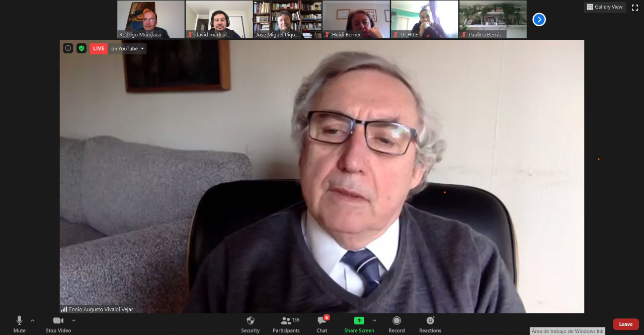Enter full screen mode
644x335 pixels.
coord(635,7)
